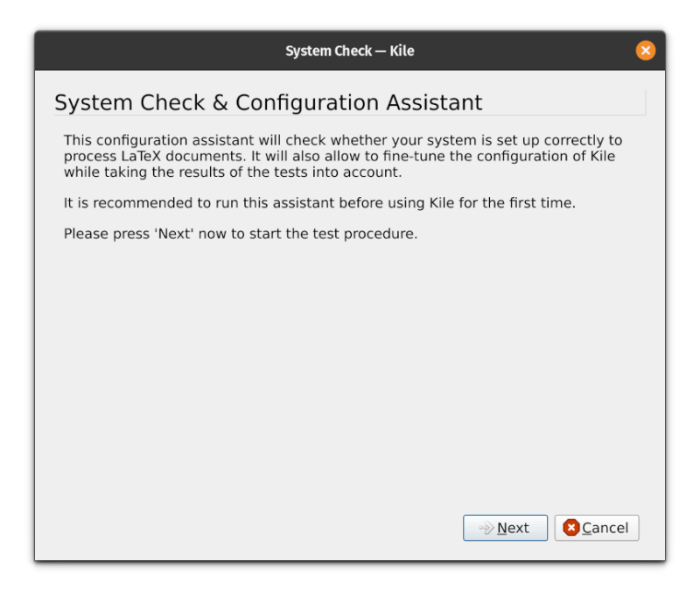
Task: Click the word 'Assistant' in the heading
Action: [435, 102]
